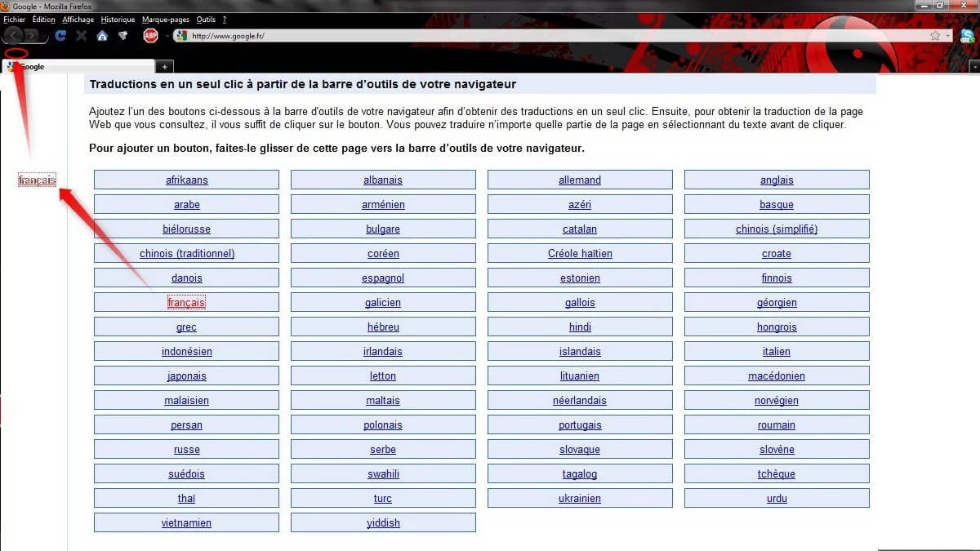Select the ukrainien language link

580,499
